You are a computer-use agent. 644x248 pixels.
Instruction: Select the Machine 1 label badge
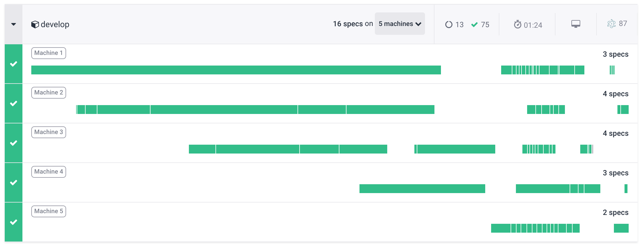tap(48, 53)
